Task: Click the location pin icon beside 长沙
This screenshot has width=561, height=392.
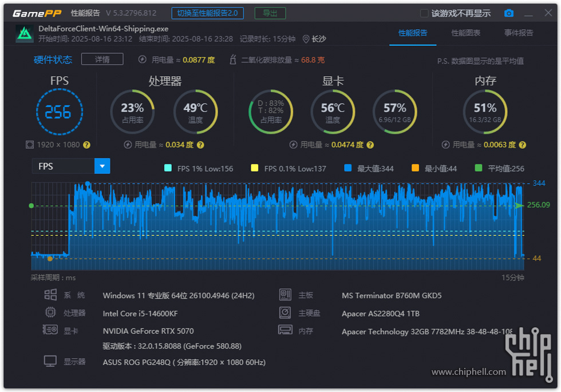Action: [306, 39]
